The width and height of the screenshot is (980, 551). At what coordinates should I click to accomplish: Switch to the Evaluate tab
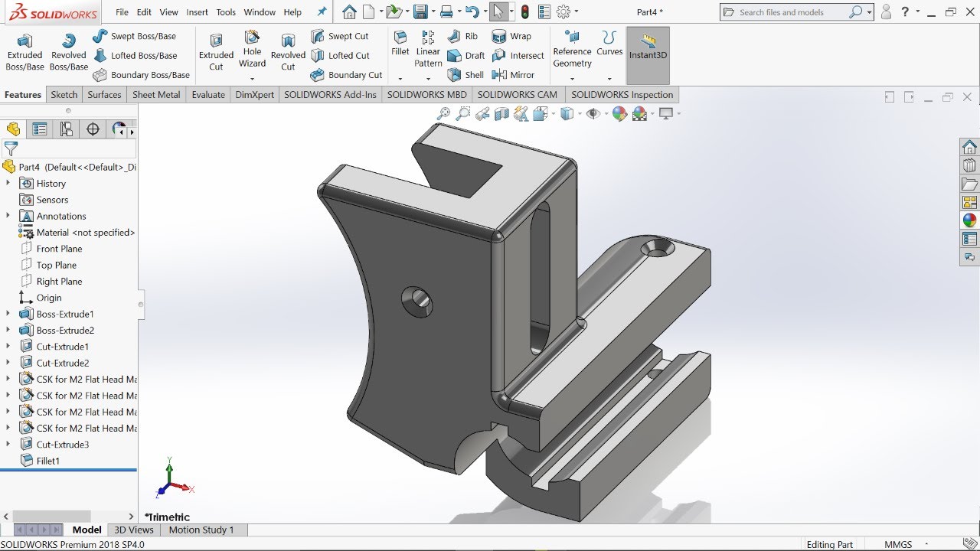tap(208, 95)
